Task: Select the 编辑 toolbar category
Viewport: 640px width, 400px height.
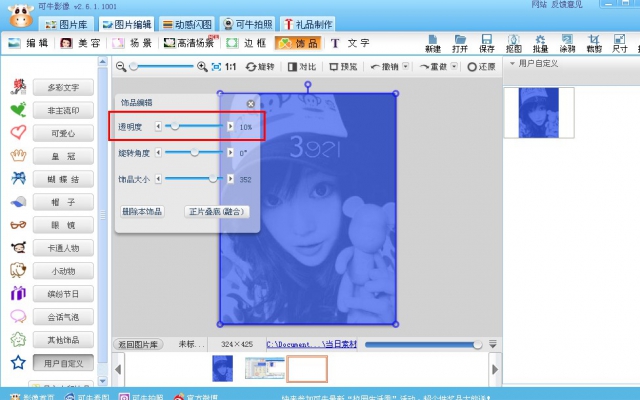Action: point(28,43)
